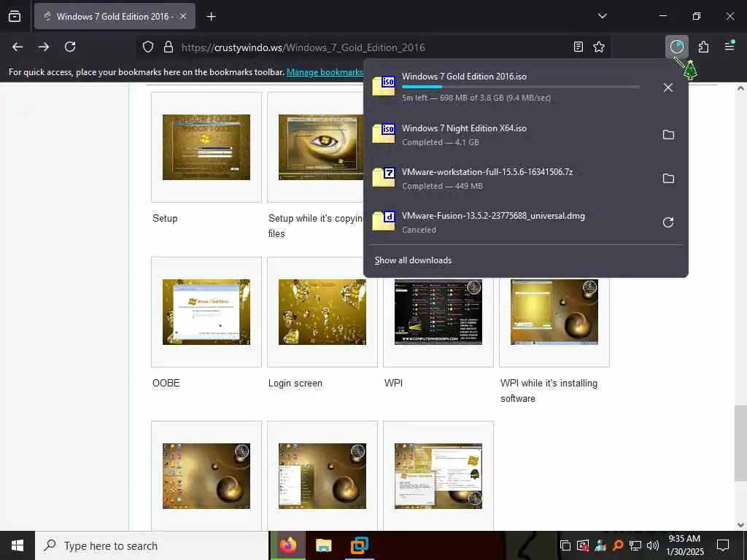
Task: Click the taskbar search box
Action: tap(152, 545)
